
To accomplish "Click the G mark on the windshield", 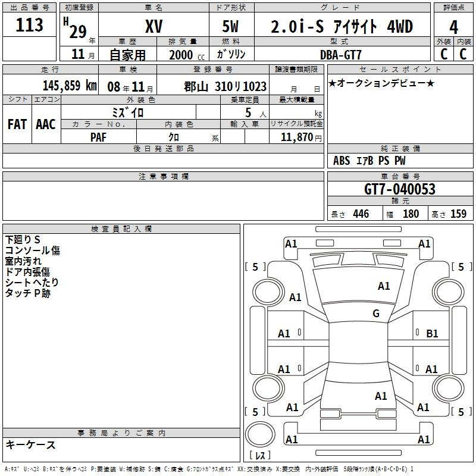I will pos(376,314).
